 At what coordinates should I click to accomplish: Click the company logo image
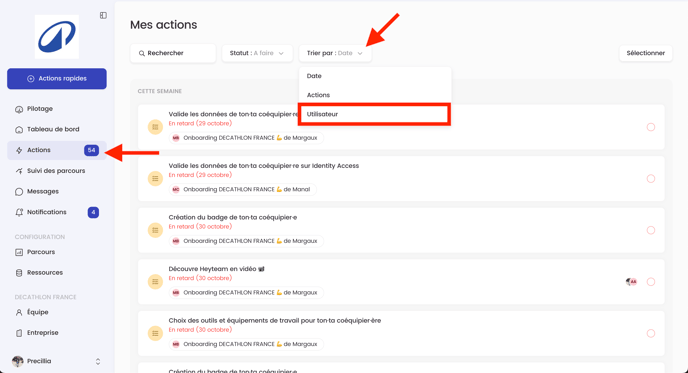(57, 37)
